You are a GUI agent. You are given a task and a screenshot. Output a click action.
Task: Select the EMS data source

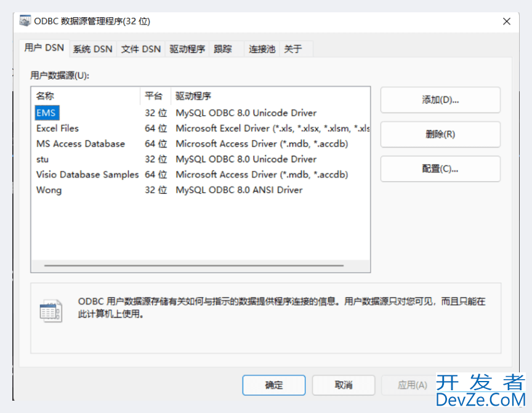[47, 113]
